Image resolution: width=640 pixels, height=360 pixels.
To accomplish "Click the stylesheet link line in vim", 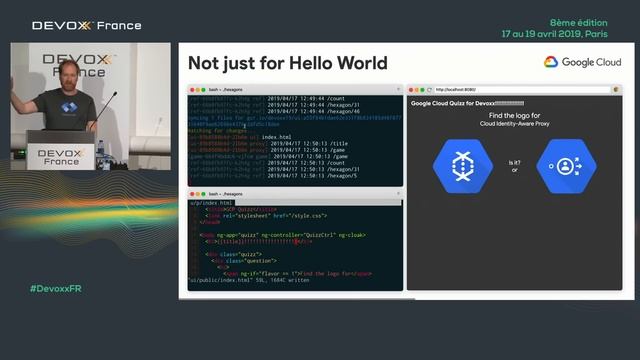I will pyautogui.click(x=266, y=216).
